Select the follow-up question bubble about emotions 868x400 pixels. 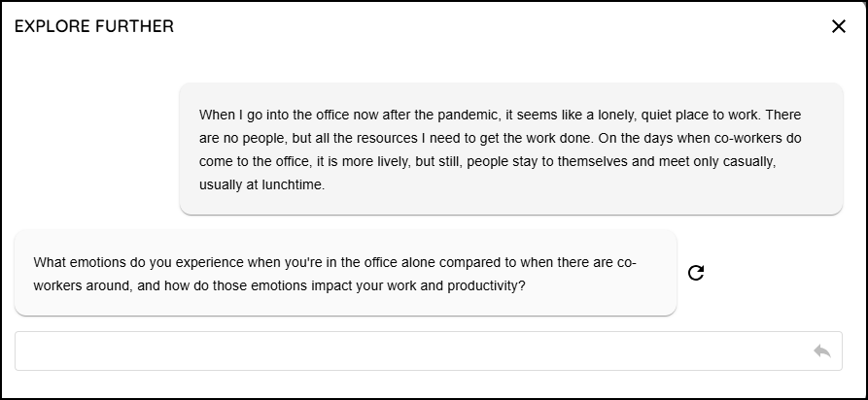(x=345, y=273)
